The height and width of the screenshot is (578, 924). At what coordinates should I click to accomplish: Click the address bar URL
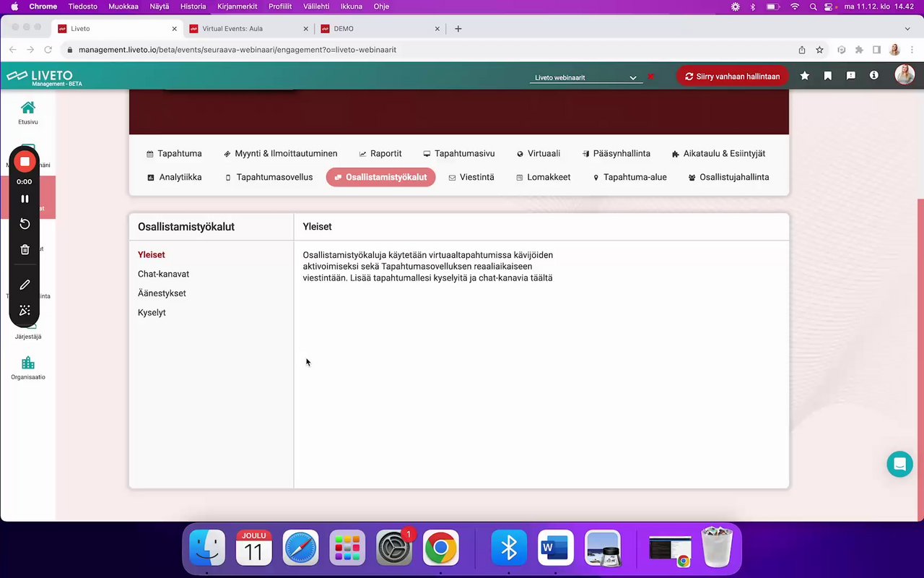(237, 50)
